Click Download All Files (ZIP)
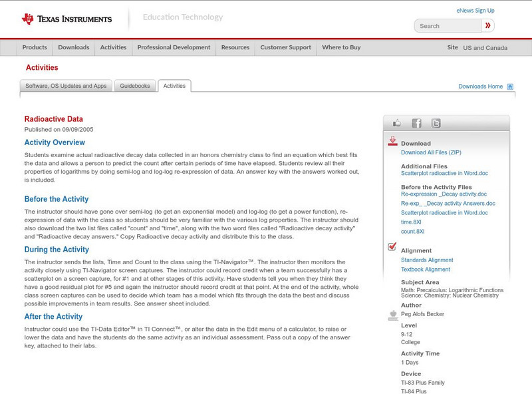Screen dimensions: 532x394 (x=431, y=152)
